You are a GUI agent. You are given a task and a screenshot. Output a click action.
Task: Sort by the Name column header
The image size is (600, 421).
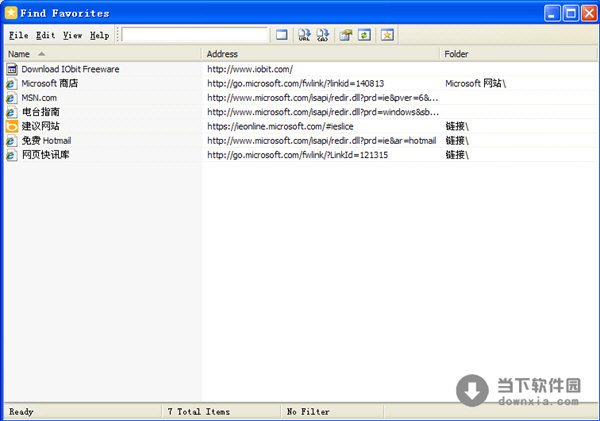click(103, 54)
